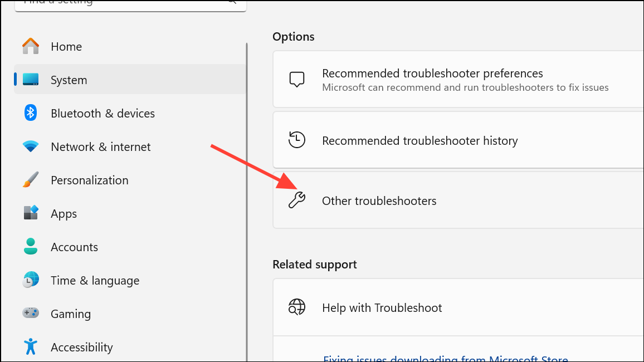
Task: Click the Gaming controller icon
Action: 31,314
